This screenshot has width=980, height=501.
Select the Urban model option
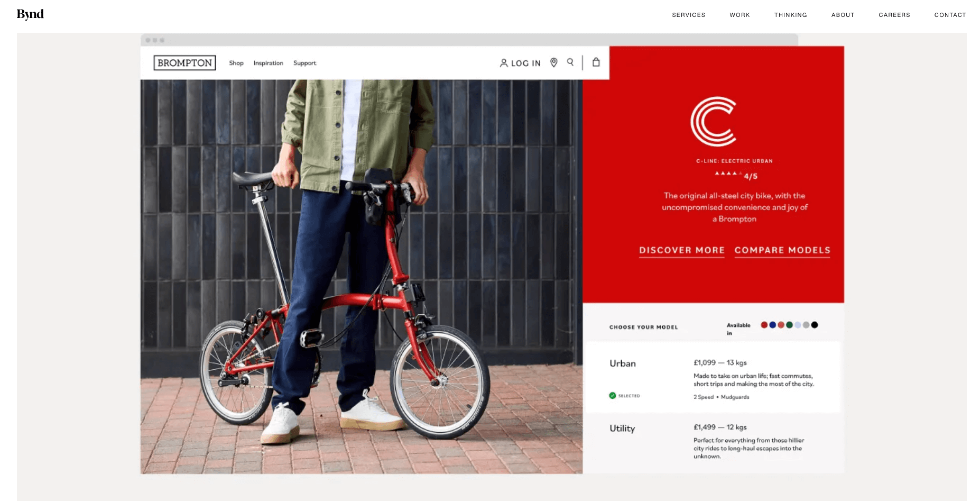713,377
